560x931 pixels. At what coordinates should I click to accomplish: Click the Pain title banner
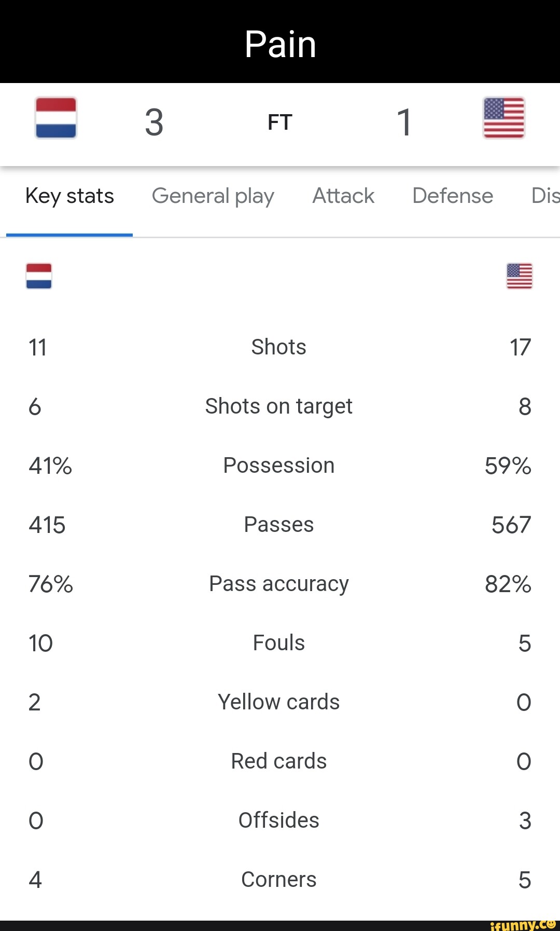280,43
